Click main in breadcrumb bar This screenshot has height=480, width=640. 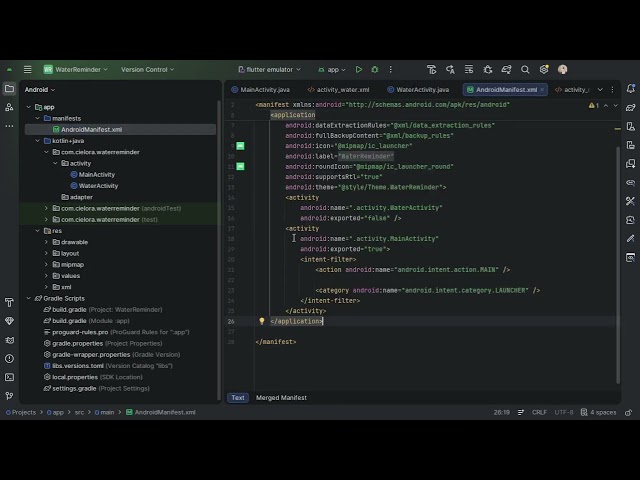104,412
